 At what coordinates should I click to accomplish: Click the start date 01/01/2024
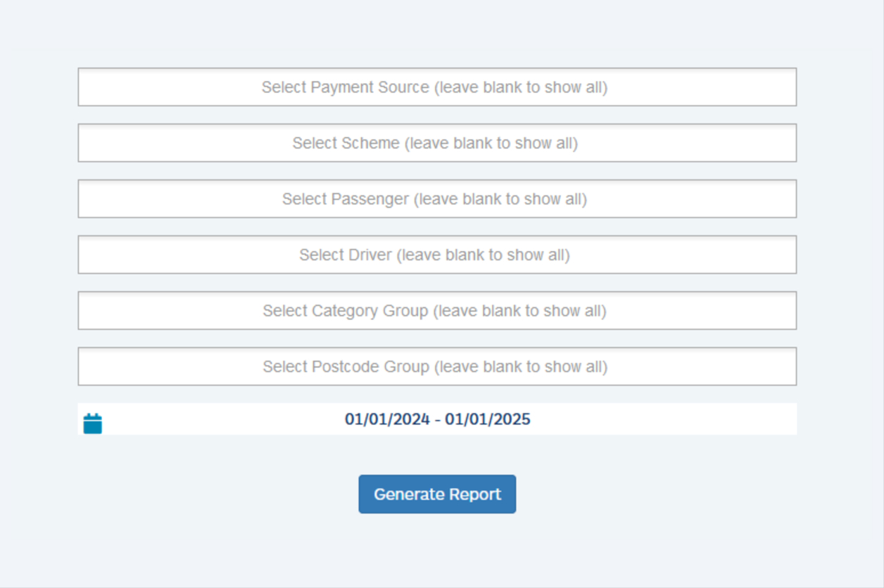pos(386,419)
